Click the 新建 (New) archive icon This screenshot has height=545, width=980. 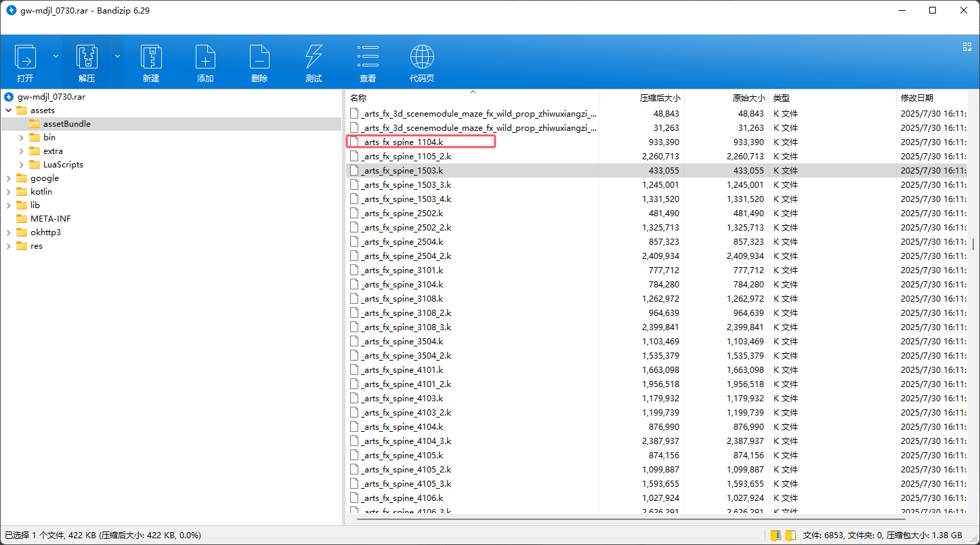150,58
